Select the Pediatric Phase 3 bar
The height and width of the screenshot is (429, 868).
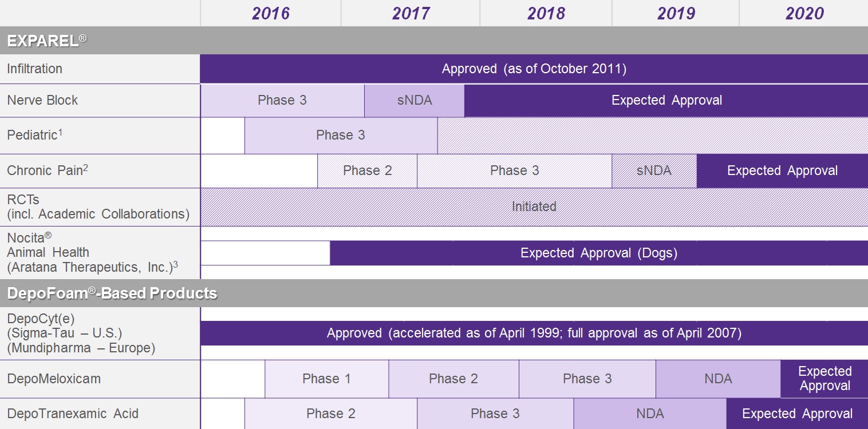[x=341, y=136]
